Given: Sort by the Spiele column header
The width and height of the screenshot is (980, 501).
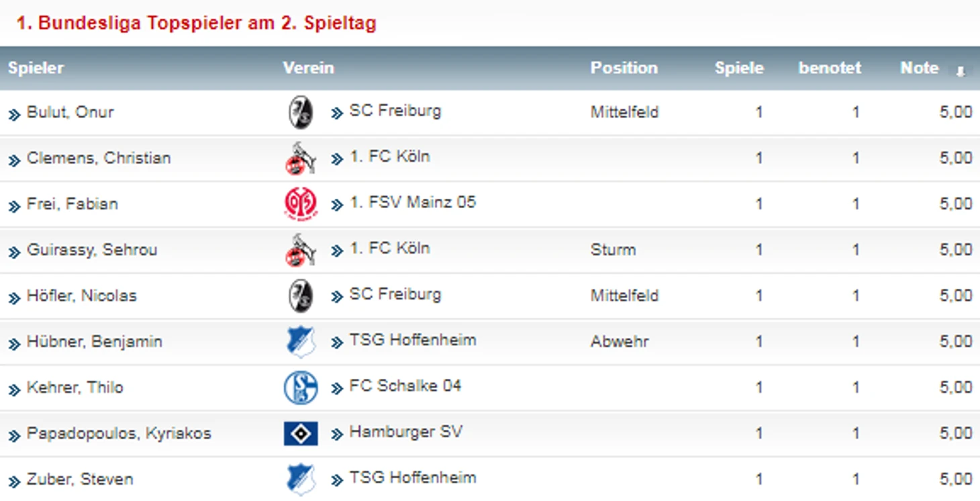Looking at the screenshot, I should pyautogui.click(x=739, y=68).
